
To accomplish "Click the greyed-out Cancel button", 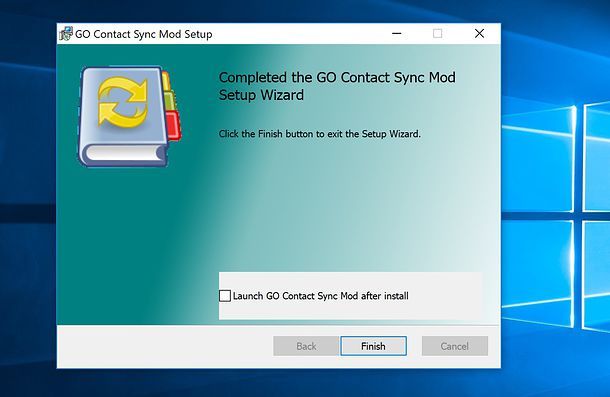I will click(455, 346).
